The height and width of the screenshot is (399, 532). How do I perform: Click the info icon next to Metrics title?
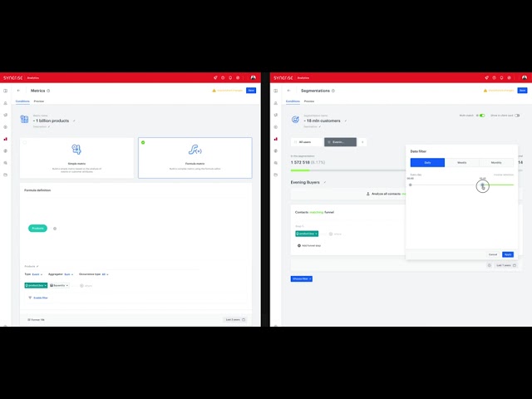48,91
